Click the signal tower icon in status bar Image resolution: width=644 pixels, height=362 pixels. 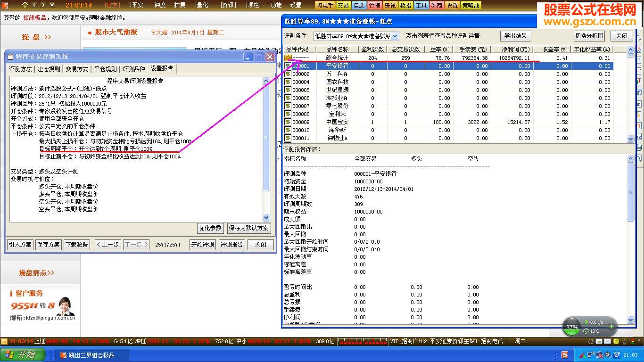point(624,341)
